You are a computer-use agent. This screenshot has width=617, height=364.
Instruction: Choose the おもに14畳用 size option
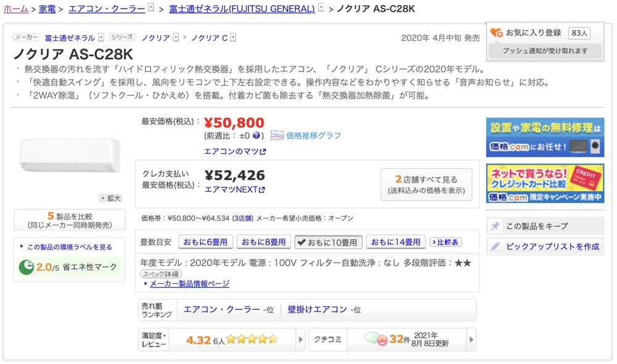[395, 242]
